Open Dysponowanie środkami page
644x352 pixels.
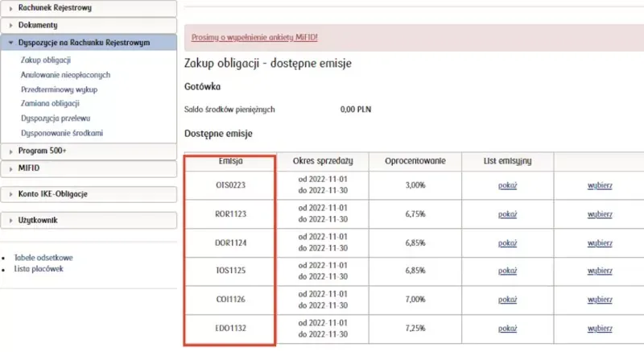tap(62, 132)
